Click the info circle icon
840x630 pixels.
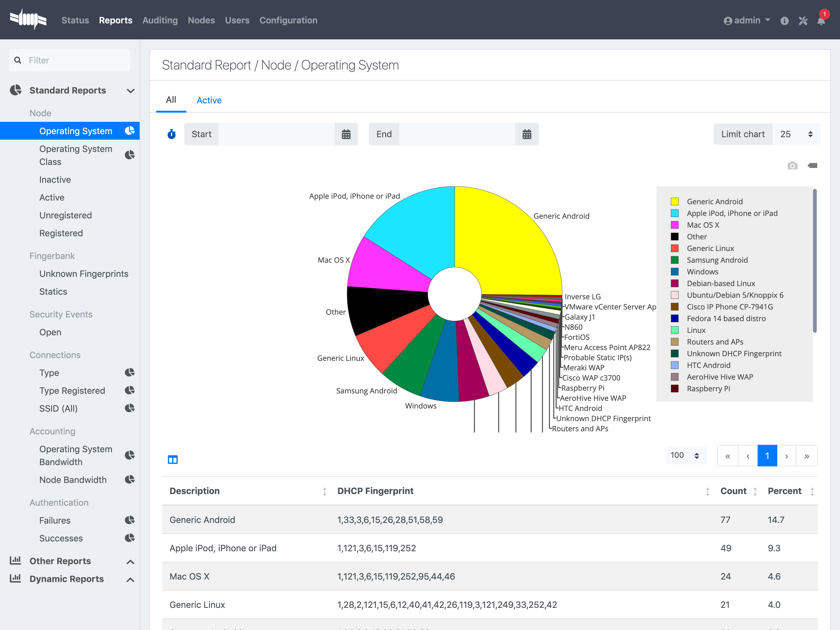(785, 21)
